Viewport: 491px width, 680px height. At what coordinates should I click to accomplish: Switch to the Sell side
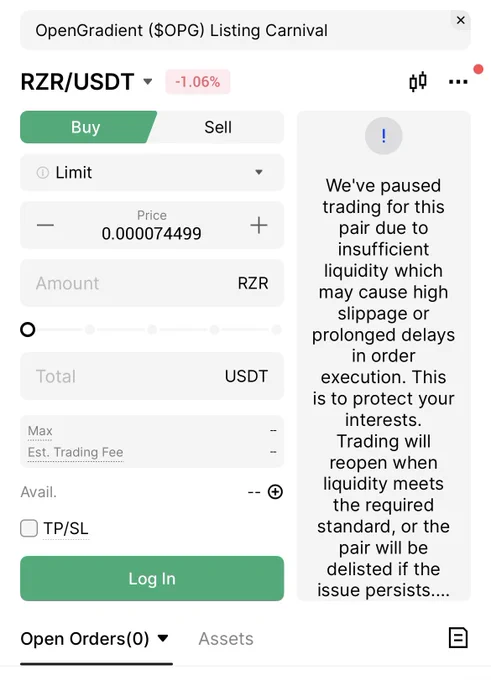coord(218,127)
